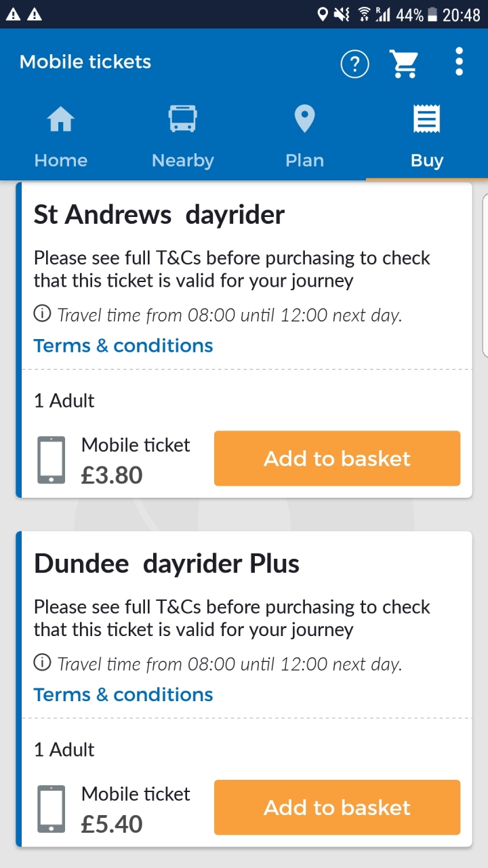This screenshot has width=488, height=868.
Task: Switch to the Nearby tab label
Action: pyautogui.click(x=182, y=161)
